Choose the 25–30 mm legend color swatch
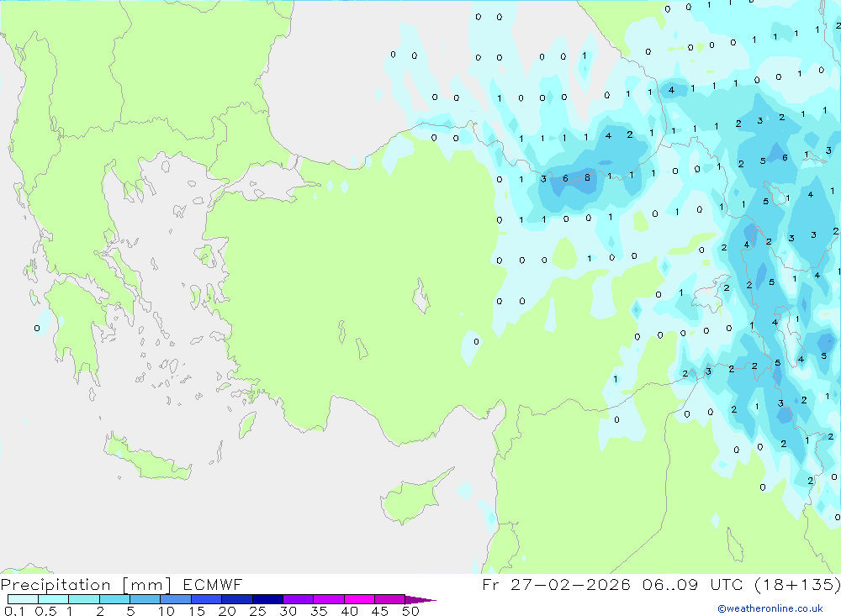Image resolution: width=841 pixels, height=616 pixels. click(267, 599)
